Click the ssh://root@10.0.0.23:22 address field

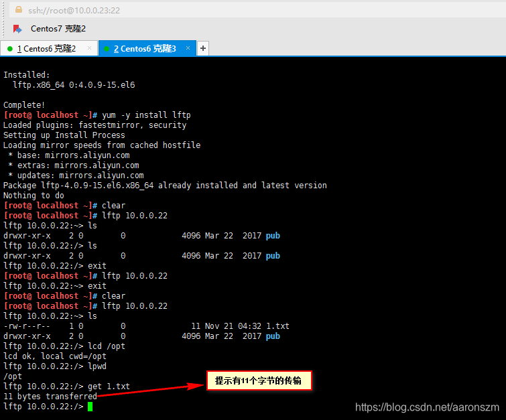point(257,10)
